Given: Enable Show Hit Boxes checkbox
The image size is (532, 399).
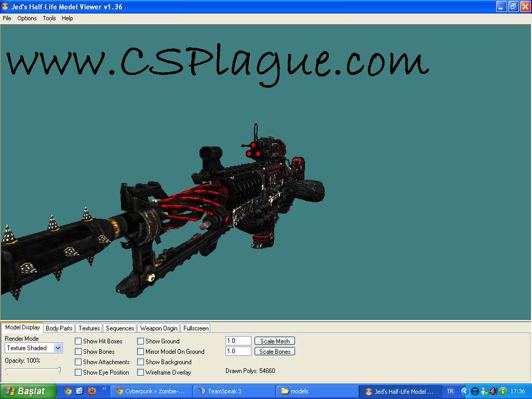Looking at the screenshot, I should 78,341.
